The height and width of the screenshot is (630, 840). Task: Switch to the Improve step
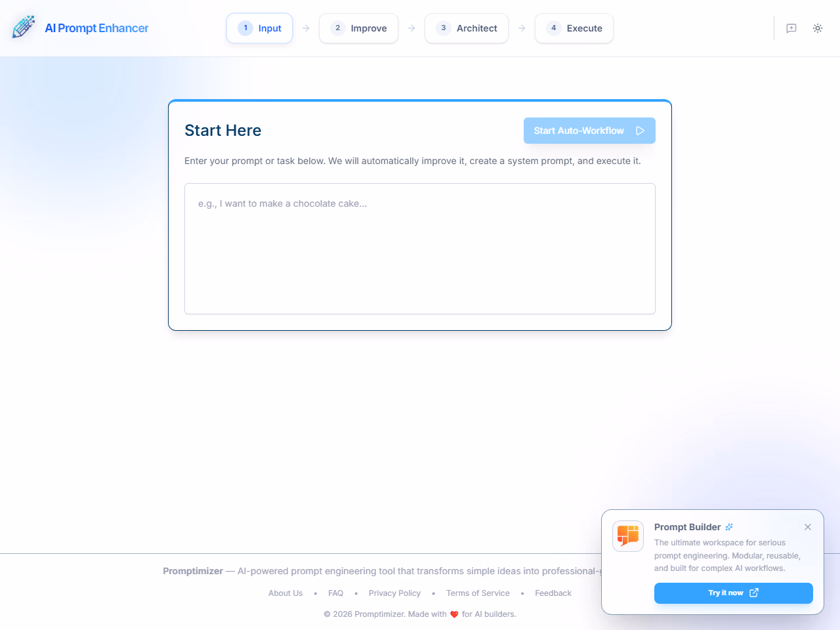click(359, 28)
